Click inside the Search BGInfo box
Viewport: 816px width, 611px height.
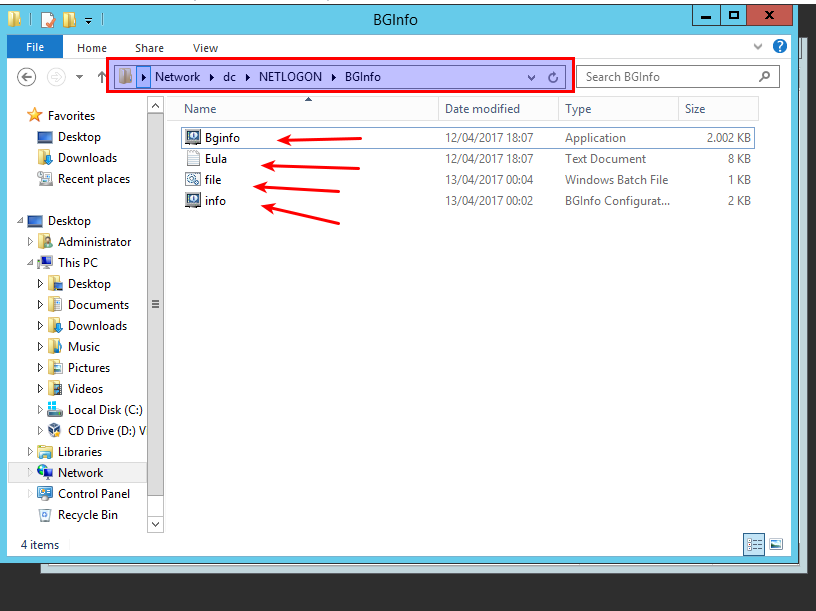[670, 76]
